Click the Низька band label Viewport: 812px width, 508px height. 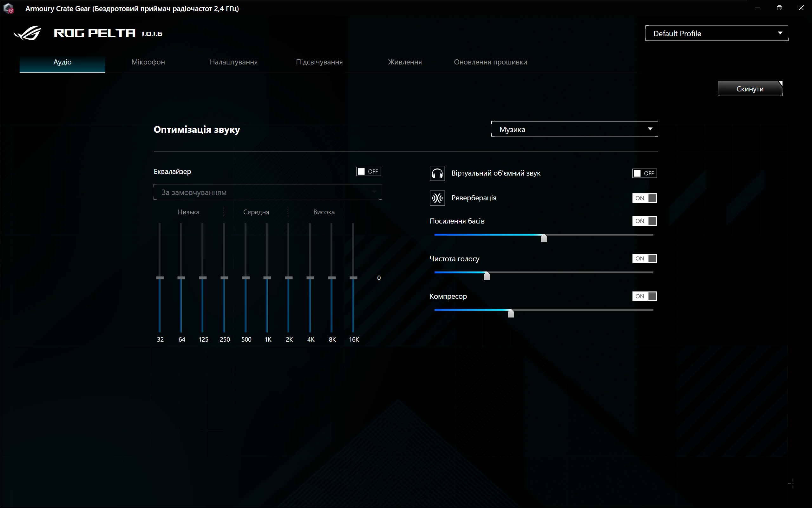point(189,212)
